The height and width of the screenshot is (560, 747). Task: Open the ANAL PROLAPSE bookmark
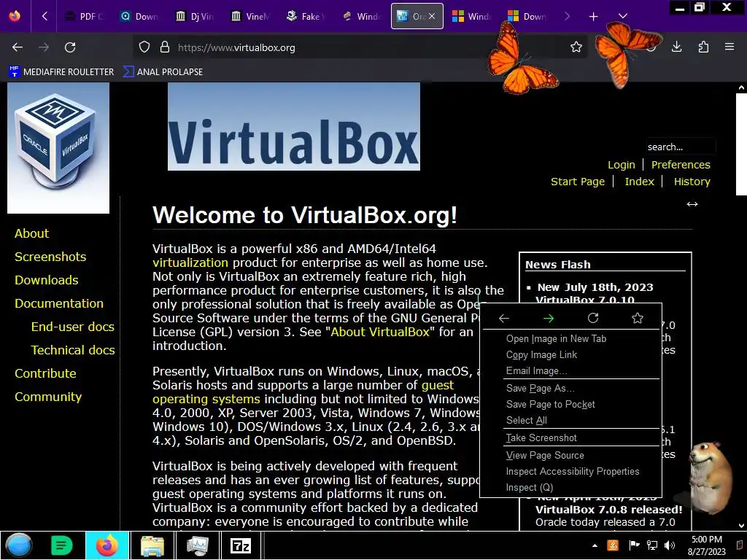point(163,72)
